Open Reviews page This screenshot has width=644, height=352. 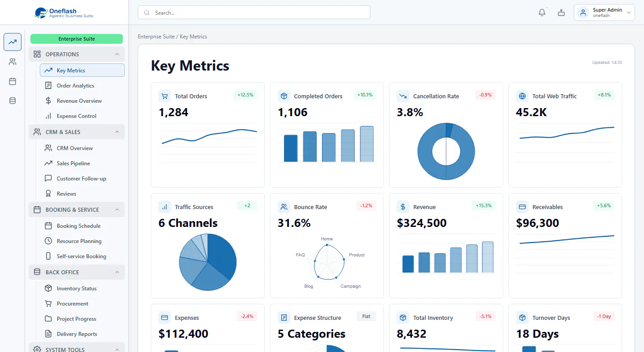(82, 193)
